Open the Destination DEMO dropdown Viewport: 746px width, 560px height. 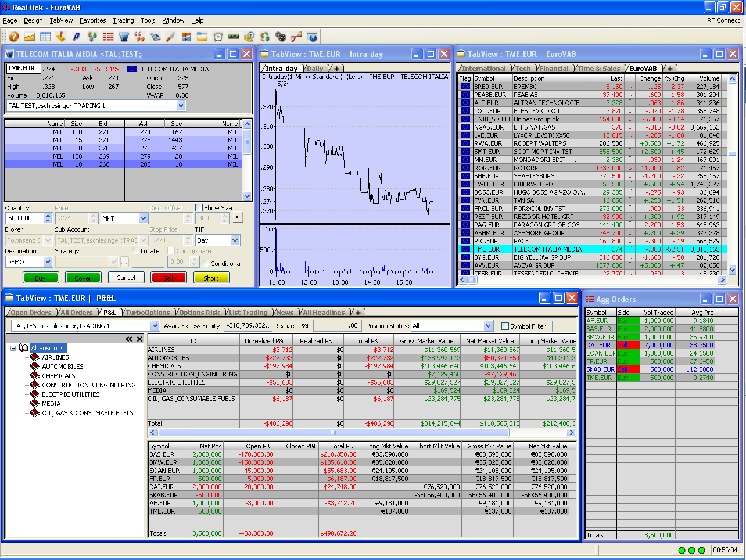(48, 262)
